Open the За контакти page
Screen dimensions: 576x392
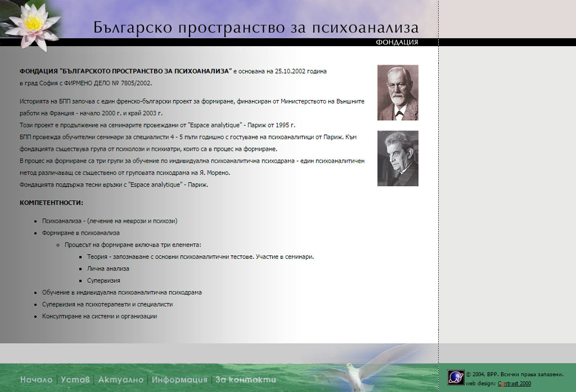tap(246, 380)
